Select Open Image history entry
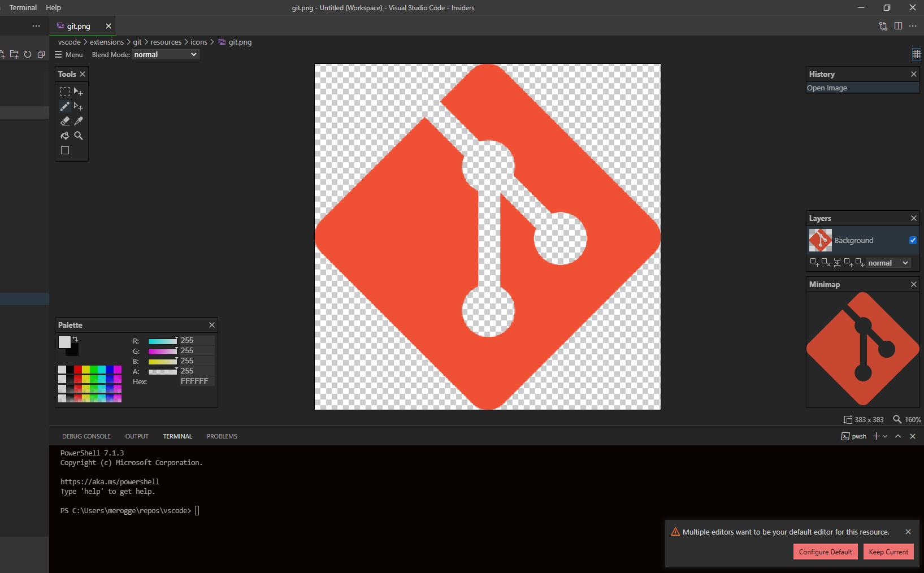 (862, 88)
